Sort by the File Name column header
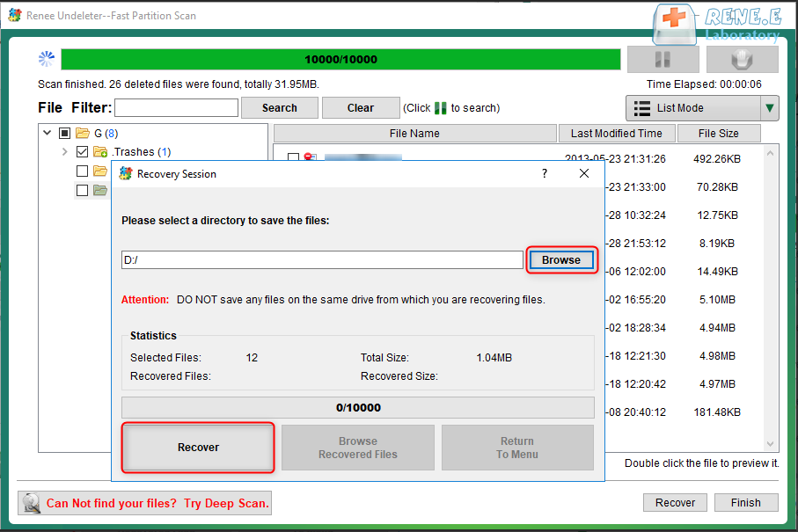Screen dimensions: 798x532 click(414, 134)
